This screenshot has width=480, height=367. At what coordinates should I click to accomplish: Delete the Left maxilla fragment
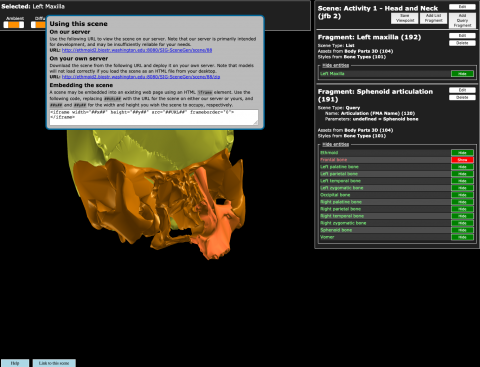462,43
